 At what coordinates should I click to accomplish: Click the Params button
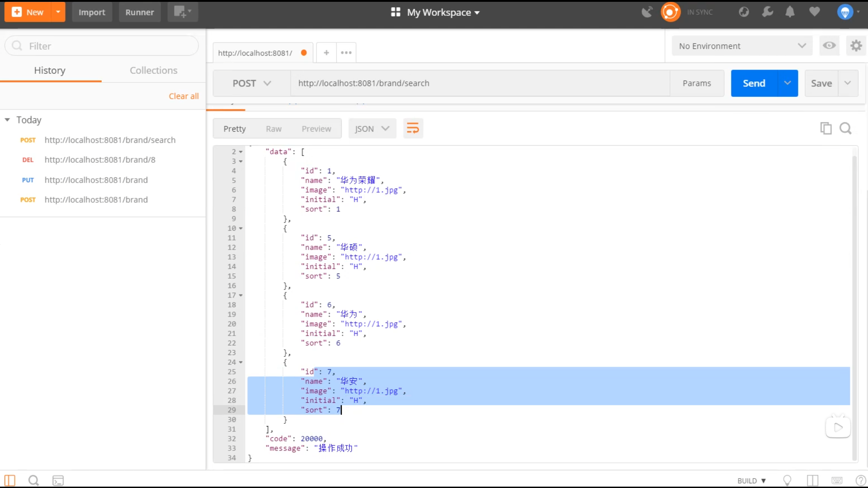(x=697, y=83)
